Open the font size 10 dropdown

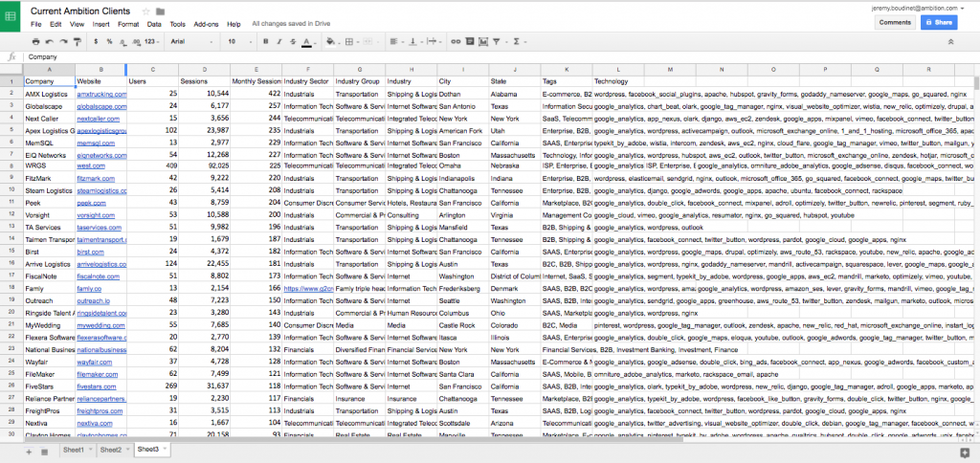click(240, 42)
